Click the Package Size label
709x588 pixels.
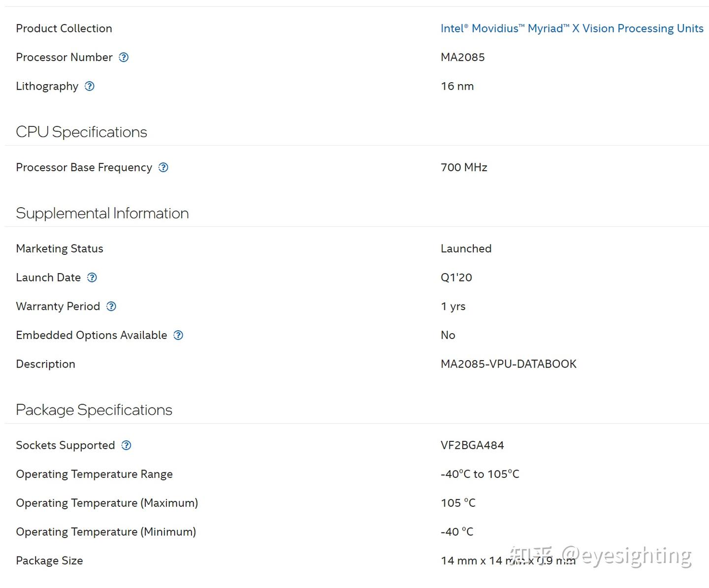tap(49, 561)
